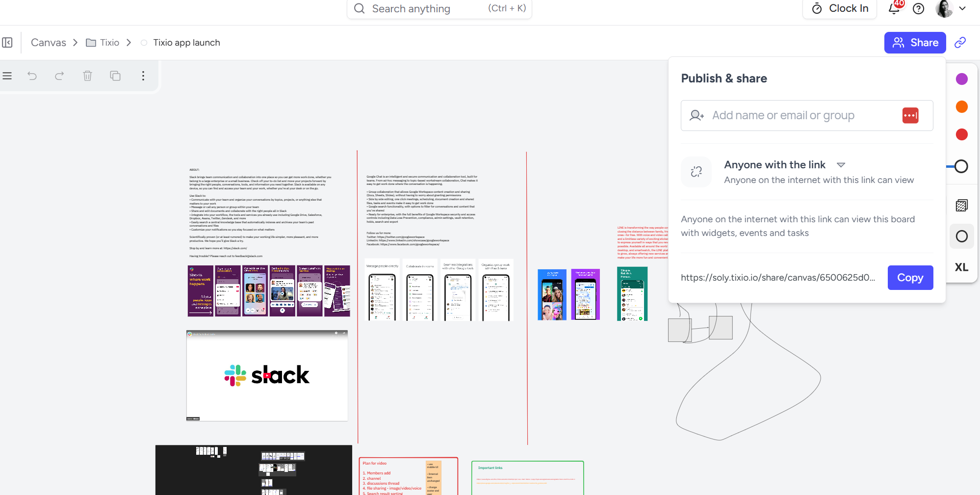Click the stroke width slider handle

[961, 167]
